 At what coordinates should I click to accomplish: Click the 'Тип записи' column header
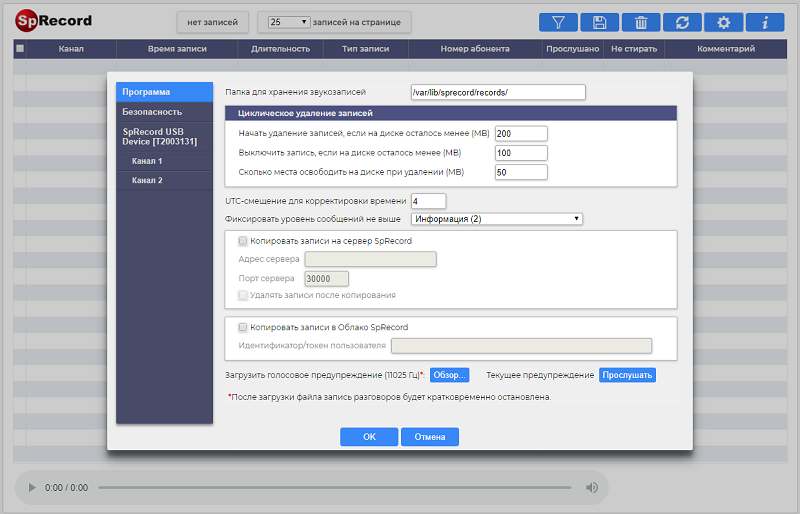coord(366,49)
